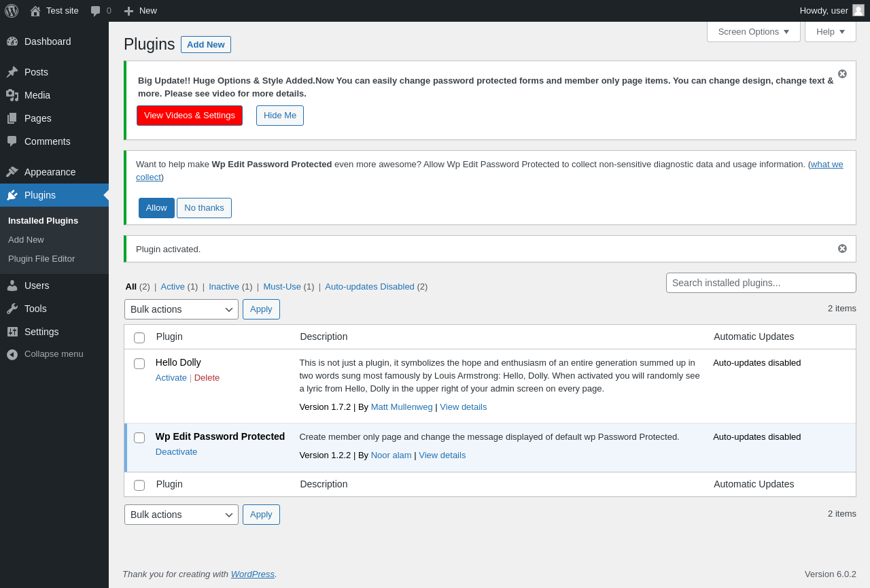The width and height of the screenshot is (870, 588).
Task: Filter by Auto-updates Disabled
Action: tap(370, 286)
